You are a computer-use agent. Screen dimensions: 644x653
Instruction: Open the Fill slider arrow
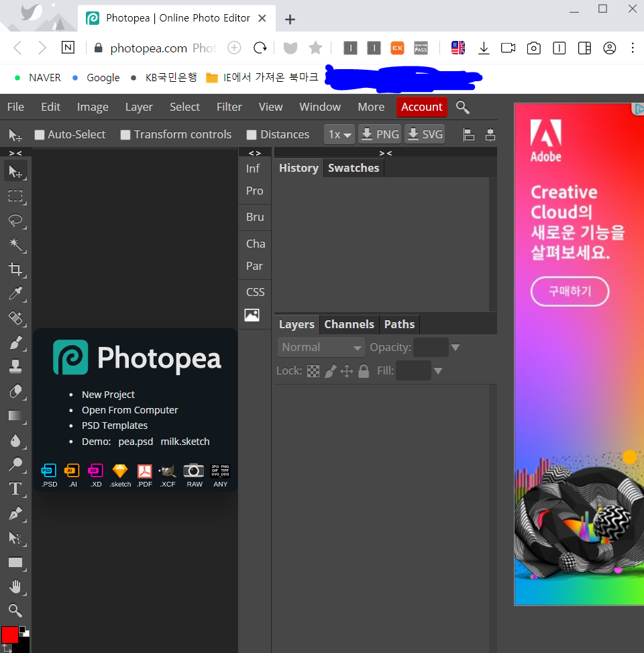[438, 370]
